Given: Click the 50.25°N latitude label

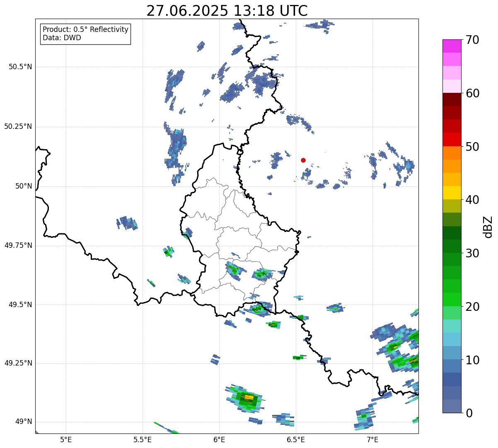Looking at the screenshot, I should pyautogui.click(x=18, y=126).
